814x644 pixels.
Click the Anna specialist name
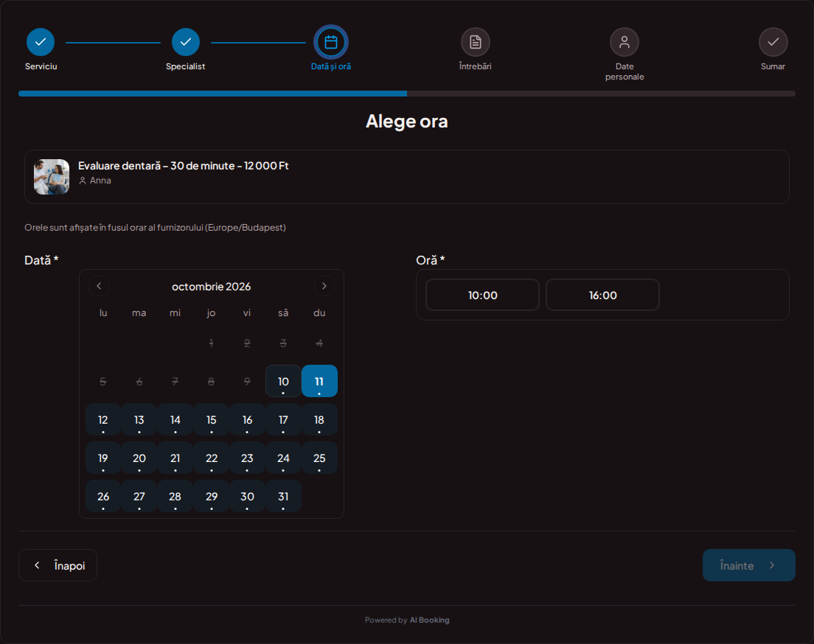[100, 181]
